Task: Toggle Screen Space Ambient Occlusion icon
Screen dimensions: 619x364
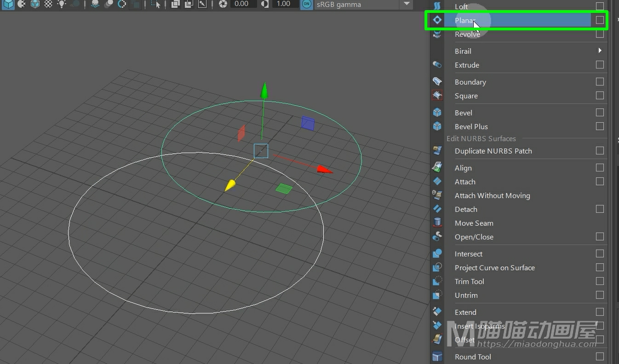Action: [95, 4]
